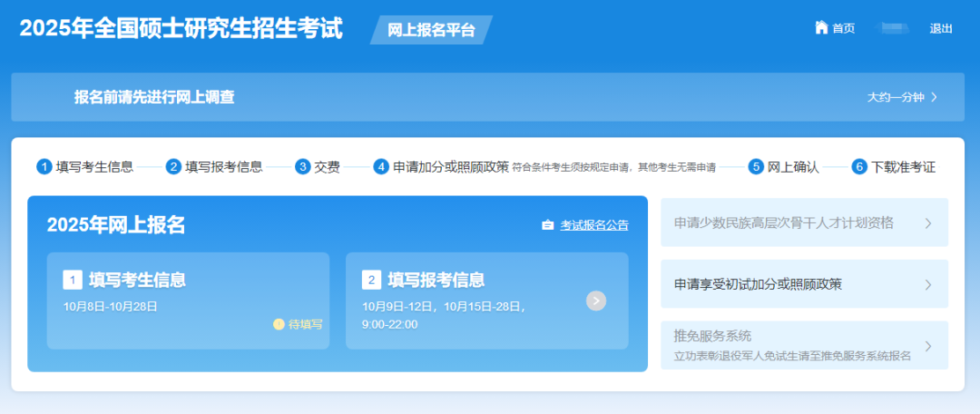Click the 待填写 status text
This screenshot has width=980, height=414.
click(306, 324)
